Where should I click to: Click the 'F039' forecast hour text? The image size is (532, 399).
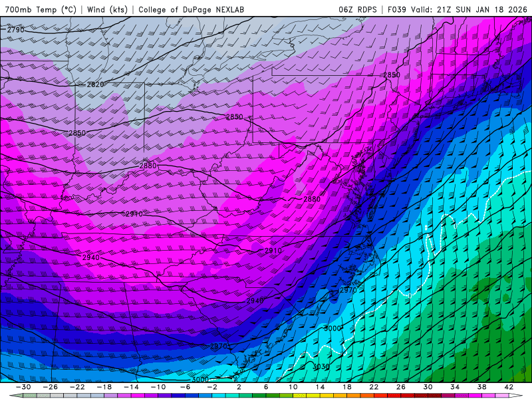coord(396,9)
